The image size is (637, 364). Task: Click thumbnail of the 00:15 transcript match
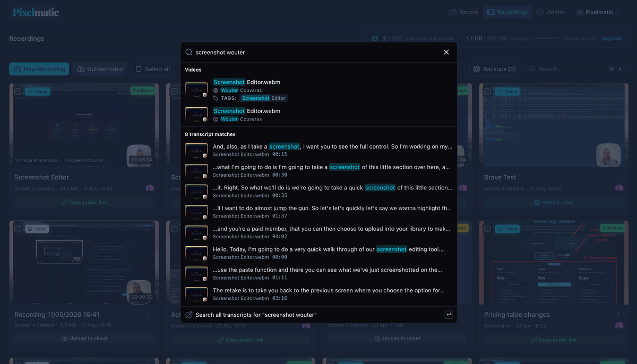(196, 151)
